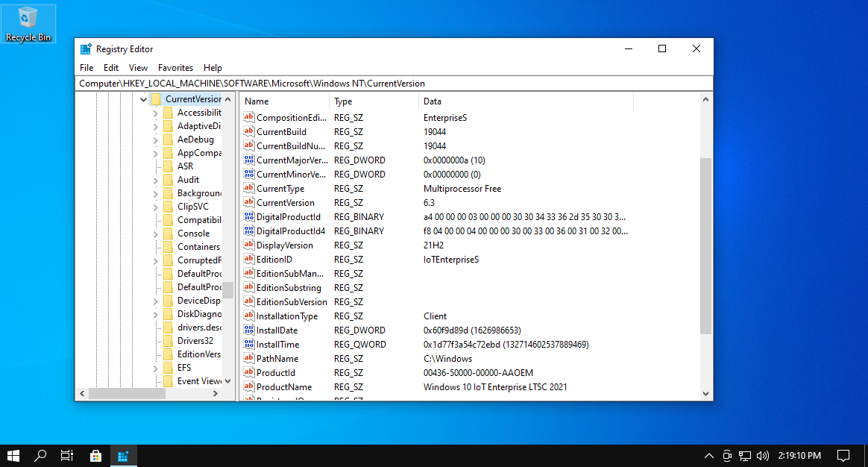Open the Edit menu
The height and width of the screenshot is (467, 868).
(x=110, y=68)
